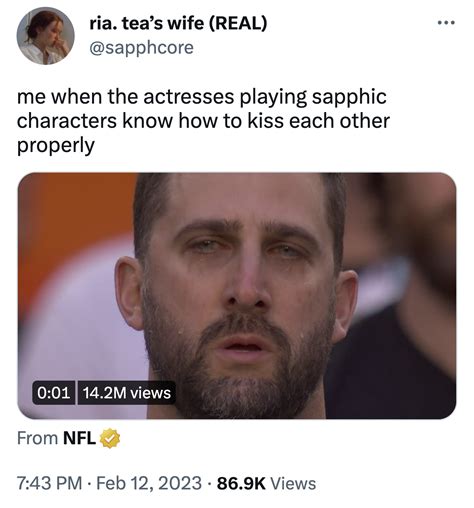Click the 'From' label under the video
This screenshot has width=474, height=508.
click(37, 438)
